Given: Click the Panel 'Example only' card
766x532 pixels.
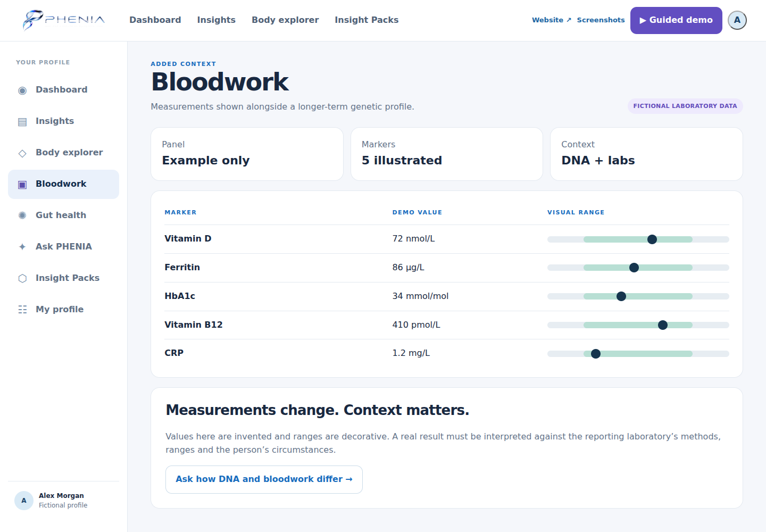Looking at the screenshot, I should coord(247,154).
